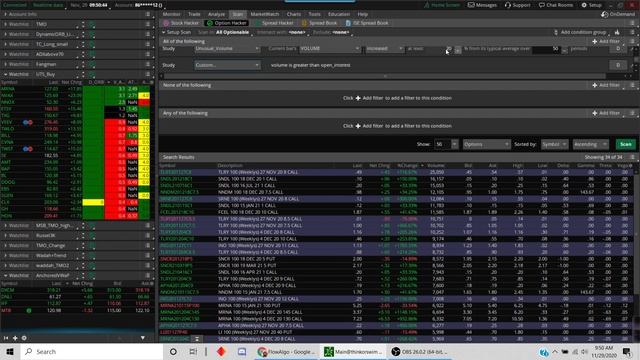This screenshot has height=360, width=640.
Task: Open the 'increased' condition dropdown
Action: (x=384, y=49)
